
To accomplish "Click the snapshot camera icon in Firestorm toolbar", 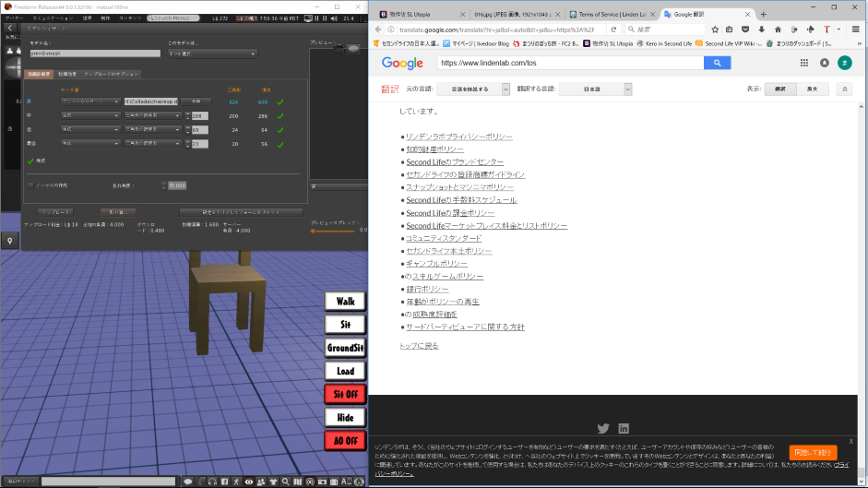I will pyautogui.click(x=322, y=482).
